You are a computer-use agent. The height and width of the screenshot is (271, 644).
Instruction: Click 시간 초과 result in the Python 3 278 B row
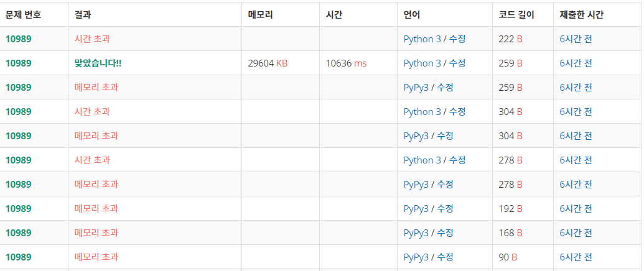point(92,160)
